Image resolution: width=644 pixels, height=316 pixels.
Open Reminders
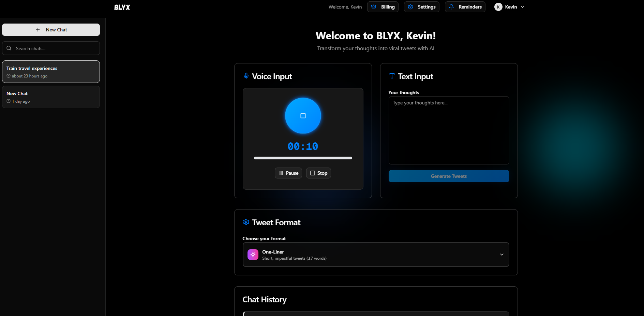tap(465, 7)
